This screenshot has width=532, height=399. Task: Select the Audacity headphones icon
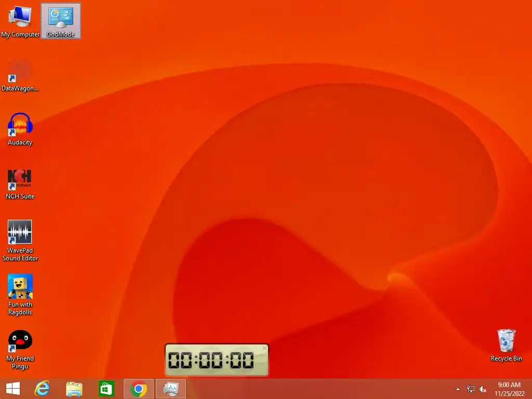click(20, 129)
